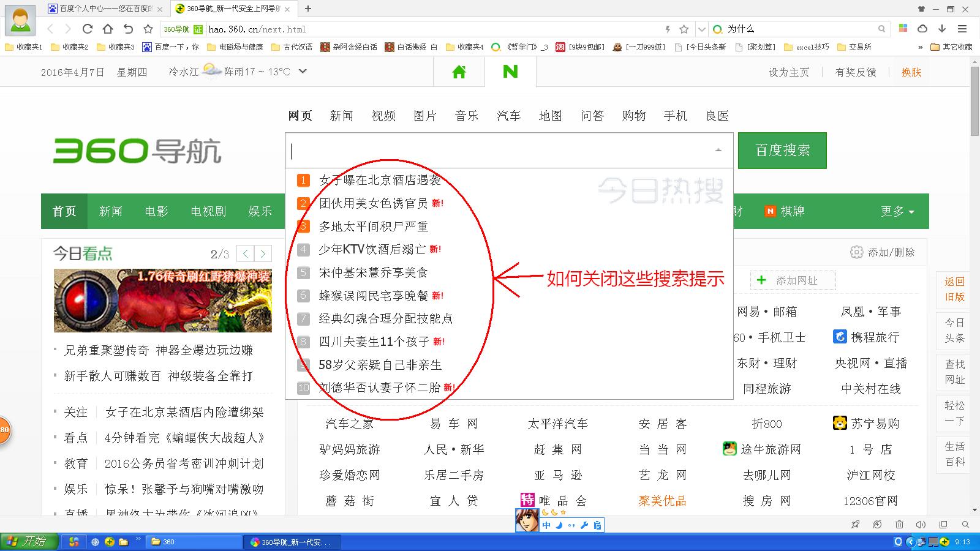Switch to the 地图 search tab

click(551, 116)
